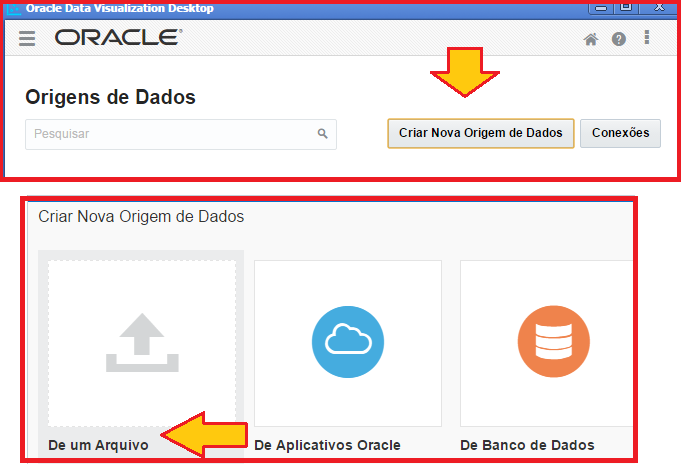The width and height of the screenshot is (681, 464).
Task: Close the Oracle Data Visualization Desktop window
Action: (x=658, y=7)
